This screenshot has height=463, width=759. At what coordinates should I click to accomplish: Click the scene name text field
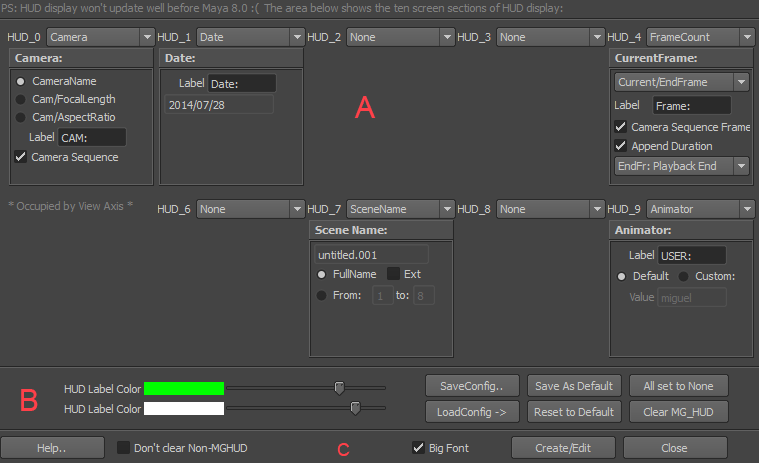pyautogui.click(x=371, y=254)
